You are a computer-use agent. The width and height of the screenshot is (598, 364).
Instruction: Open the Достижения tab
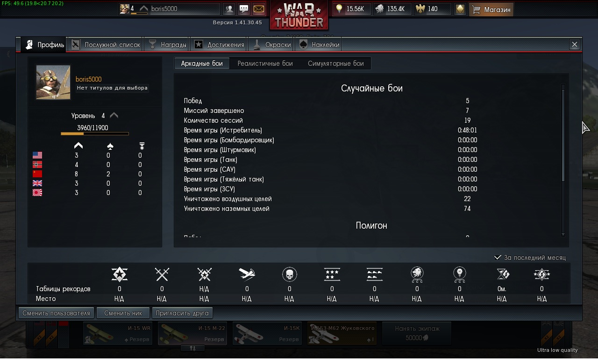pyautogui.click(x=219, y=44)
